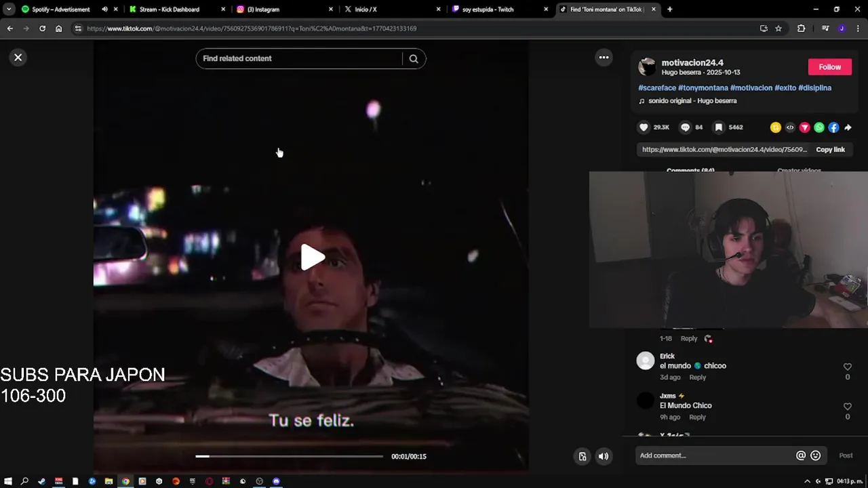Open the #scareface hashtag

coord(657,88)
